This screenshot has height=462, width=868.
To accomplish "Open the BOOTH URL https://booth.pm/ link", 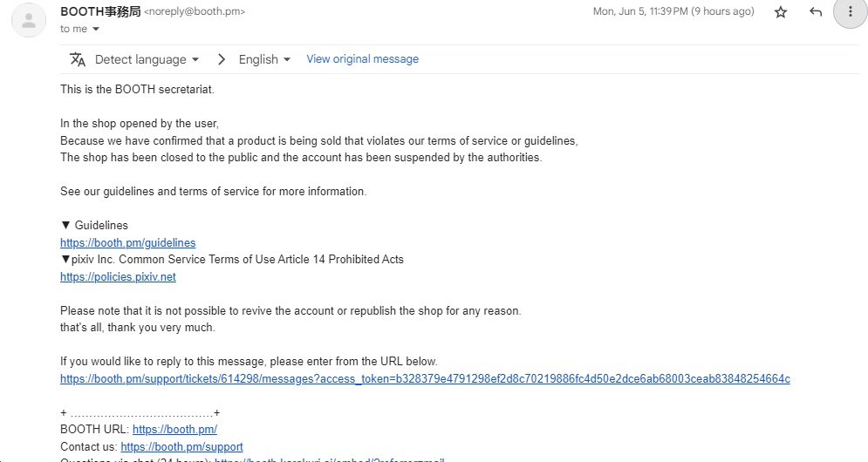I will point(174,429).
